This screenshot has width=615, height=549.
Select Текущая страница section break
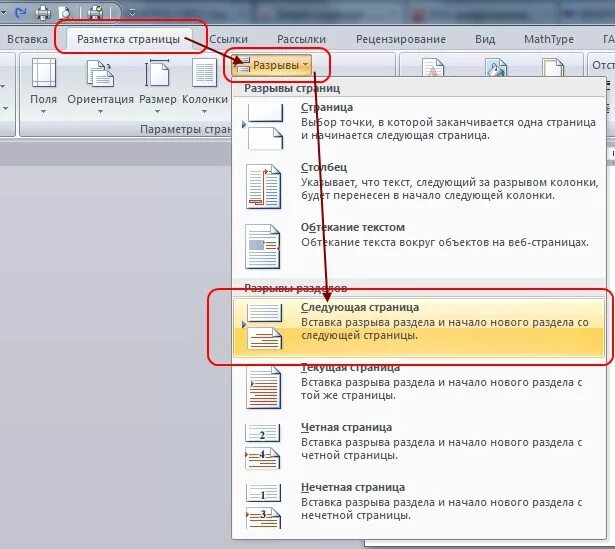pyautogui.click(x=419, y=387)
